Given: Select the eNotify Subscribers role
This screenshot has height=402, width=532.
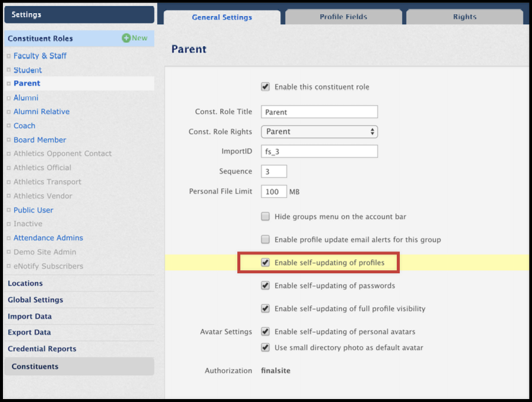Looking at the screenshot, I should pos(48,266).
